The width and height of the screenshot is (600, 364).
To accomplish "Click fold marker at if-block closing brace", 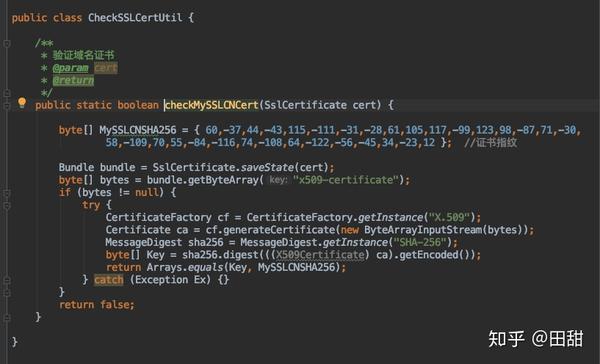I will click(x=7, y=293).
